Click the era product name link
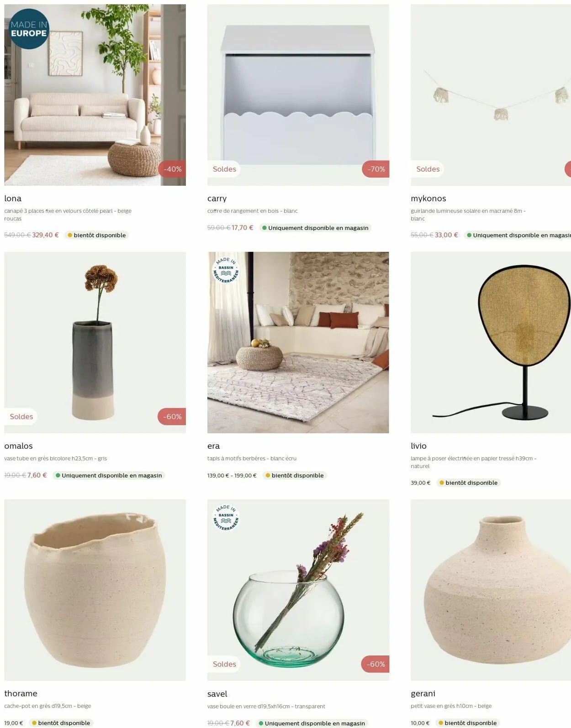Viewport: 571px width, 728px height. [x=213, y=446]
